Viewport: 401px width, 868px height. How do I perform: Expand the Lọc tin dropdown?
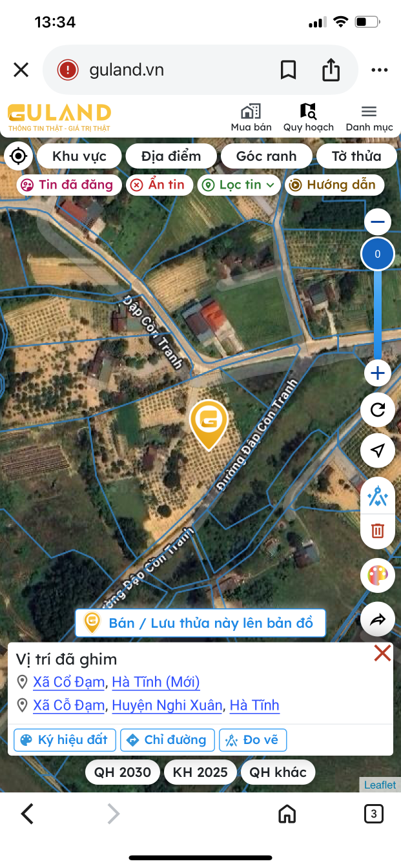pos(239,185)
